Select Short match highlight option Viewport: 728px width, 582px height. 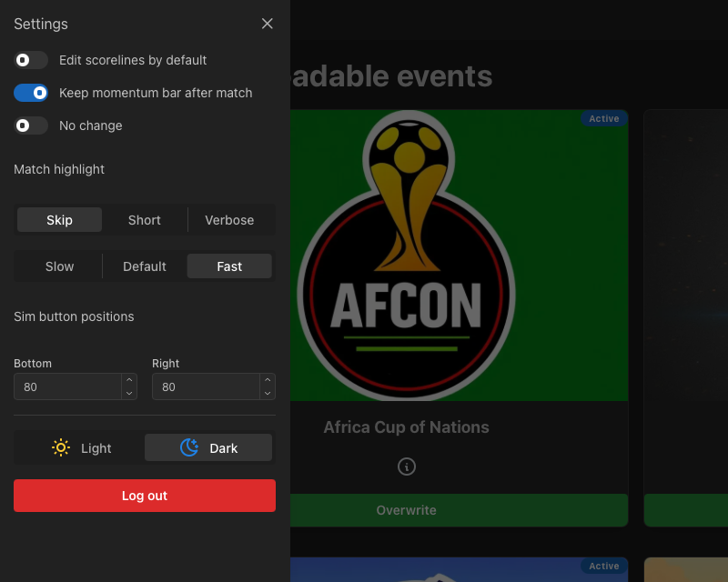(145, 220)
